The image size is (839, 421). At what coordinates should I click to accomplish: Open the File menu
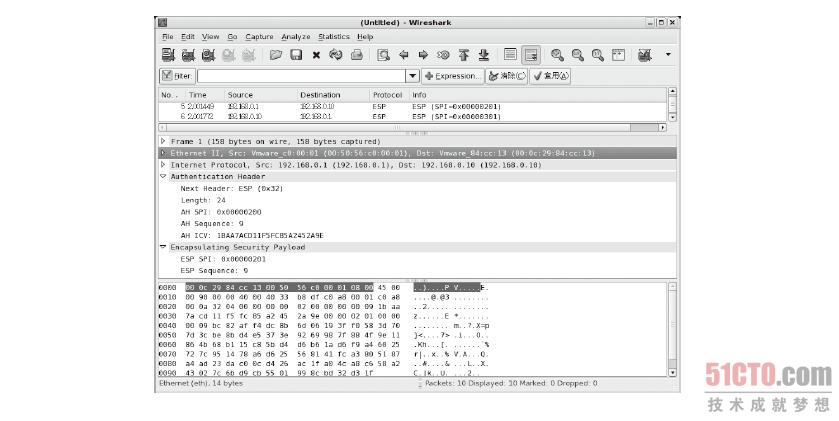(167, 37)
